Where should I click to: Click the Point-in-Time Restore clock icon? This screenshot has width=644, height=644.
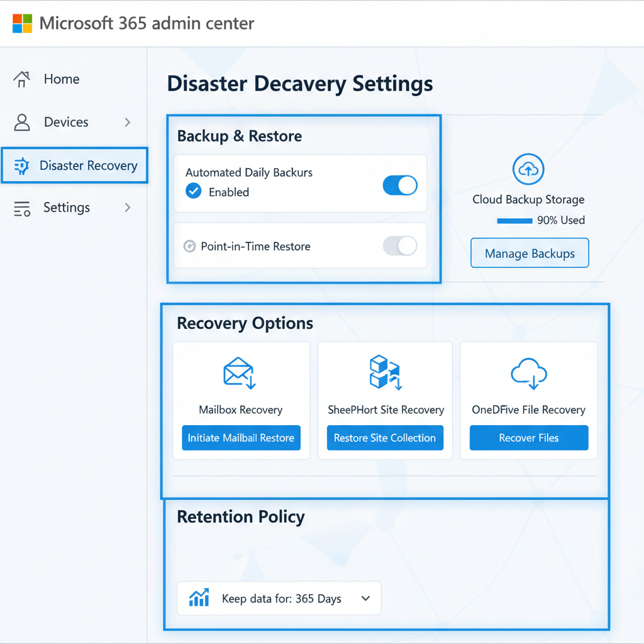[x=189, y=246]
